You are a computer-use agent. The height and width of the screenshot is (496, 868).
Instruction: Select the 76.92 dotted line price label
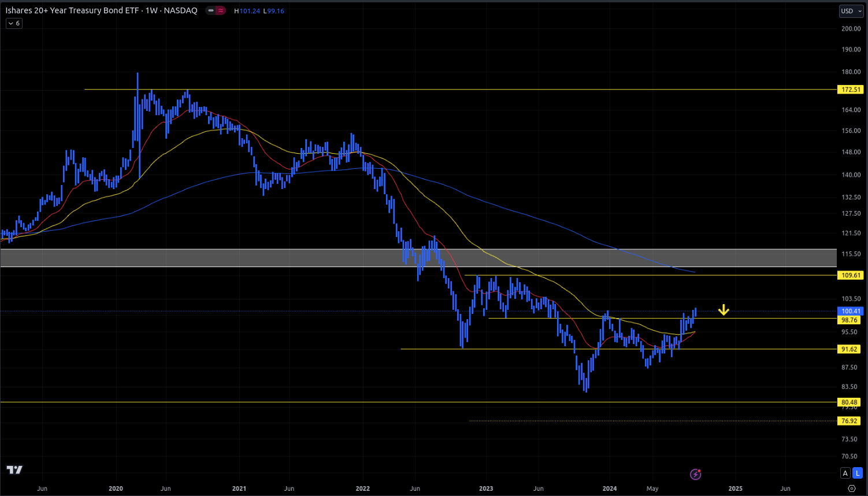850,421
